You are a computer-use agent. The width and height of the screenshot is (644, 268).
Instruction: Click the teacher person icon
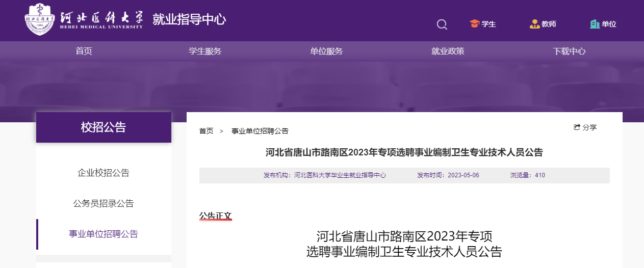pos(534,24)
